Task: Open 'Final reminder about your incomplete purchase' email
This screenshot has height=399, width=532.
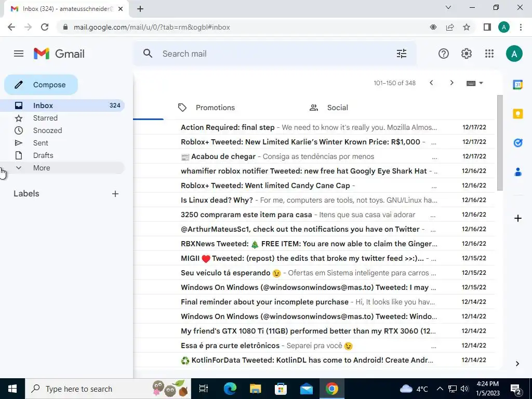Action: [x=314, y=302]
